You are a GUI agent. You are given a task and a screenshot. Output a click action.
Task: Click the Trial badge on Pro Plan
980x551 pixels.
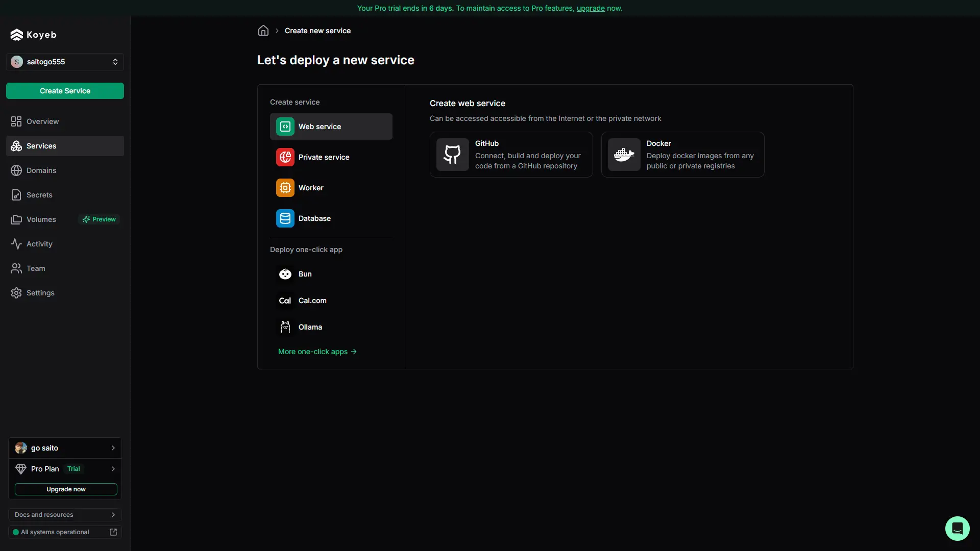tap(73, 469)
